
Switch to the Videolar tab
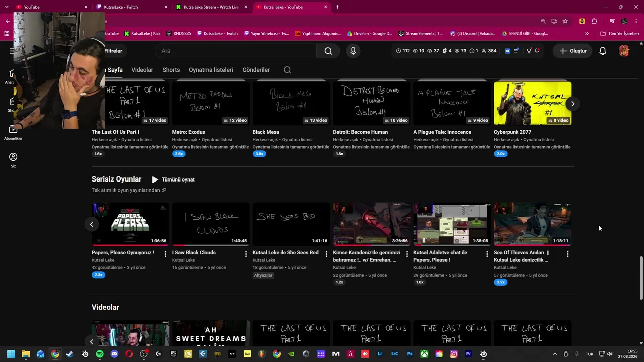pyautogui.click(x=142, y=70)
